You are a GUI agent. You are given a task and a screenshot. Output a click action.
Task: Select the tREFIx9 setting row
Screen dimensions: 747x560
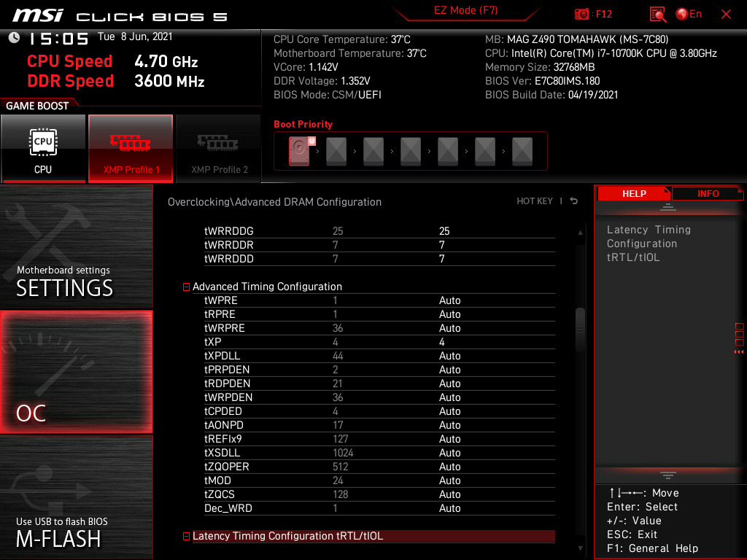tap(379, 438)
